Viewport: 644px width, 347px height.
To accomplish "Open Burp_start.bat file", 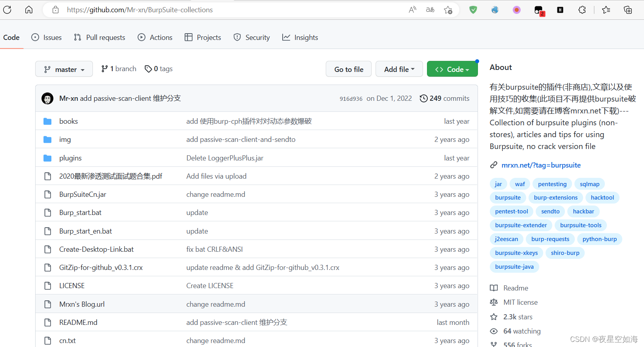I will pyautogui.click(x=80, y=213).
